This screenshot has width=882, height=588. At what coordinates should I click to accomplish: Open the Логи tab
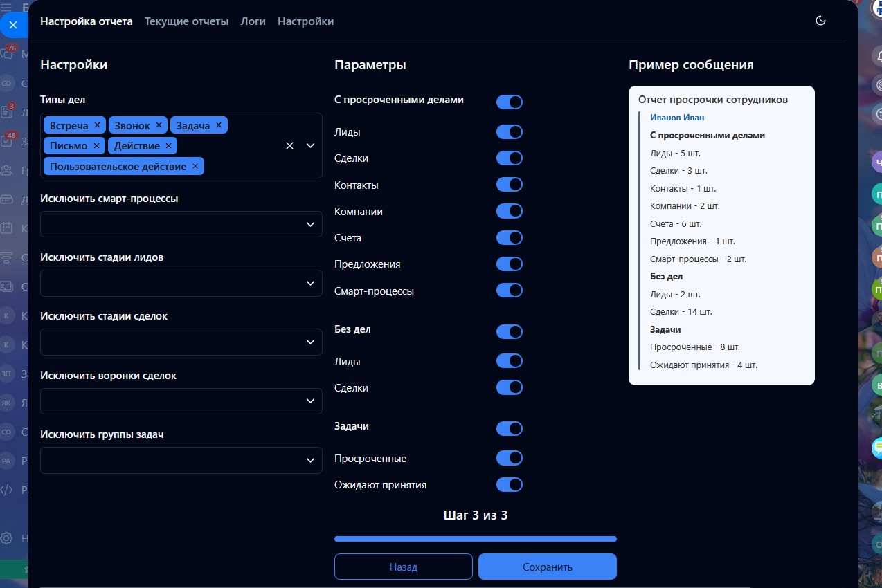pyautogui.click(x=253, y=21)
